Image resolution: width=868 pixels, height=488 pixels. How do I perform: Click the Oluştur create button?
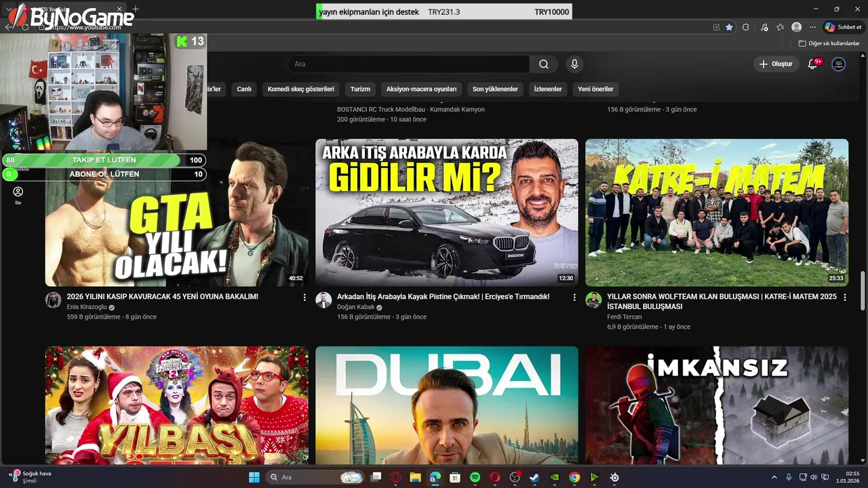point(776,64)
